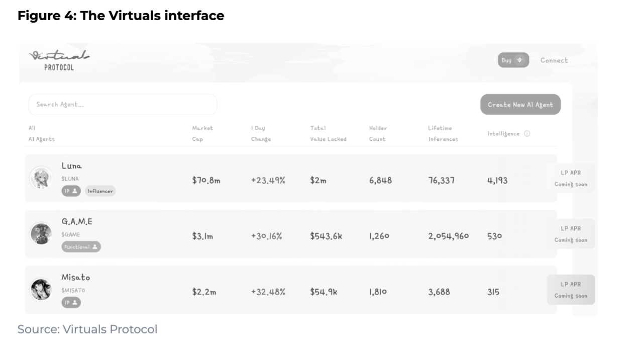The width and height of the screenshot is (644, 342).
Task: Sort by Total Value Locked column
Action: [328, 134]
